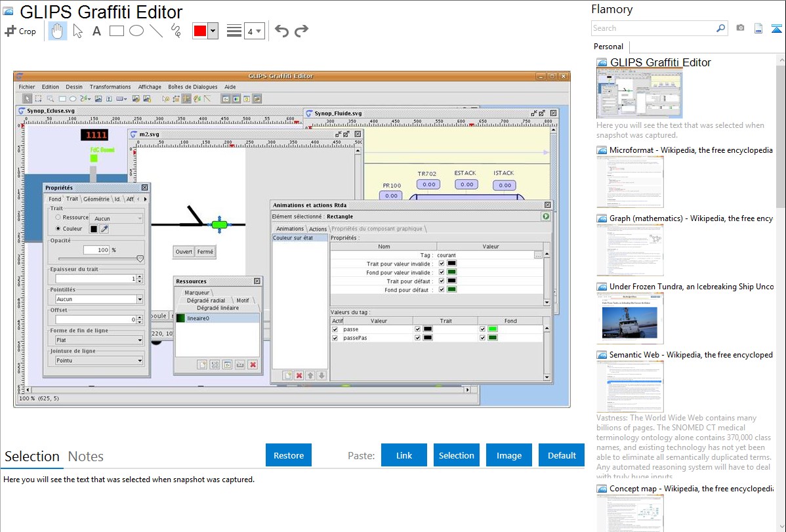
Task: Open the Pointillés dropdown
Action: pyautogui.click(x=99, y=299)
